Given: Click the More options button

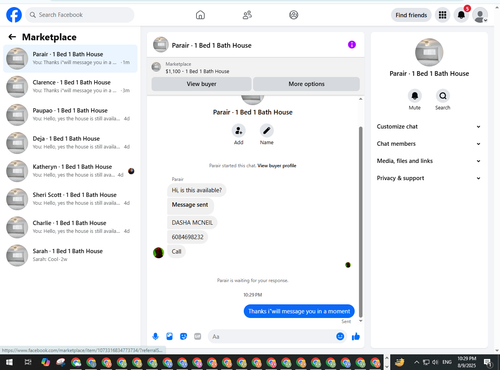Looking at the screenshot, I should click(306, 84).
